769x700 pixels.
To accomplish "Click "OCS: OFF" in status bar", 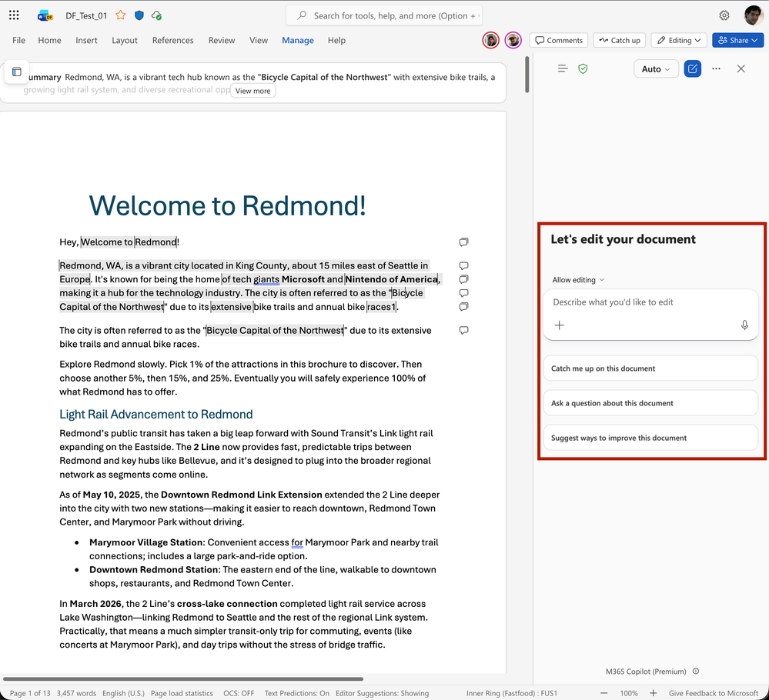I will [239, 693].
